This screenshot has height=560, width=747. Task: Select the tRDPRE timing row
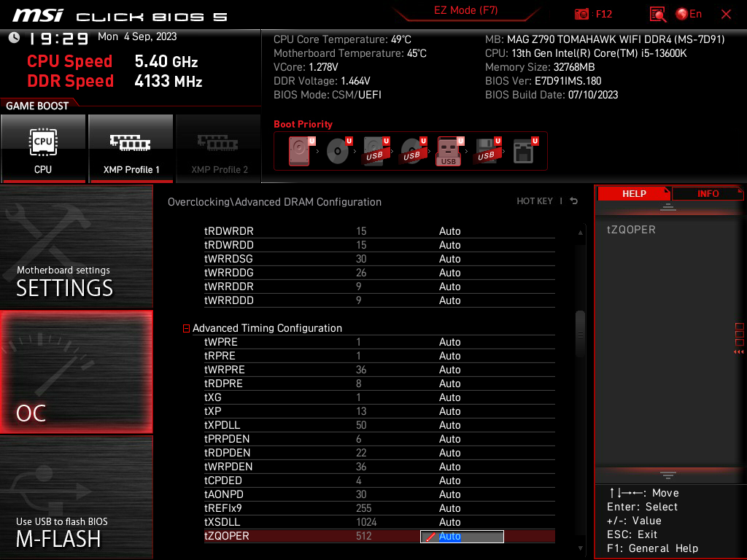point(379,384)
